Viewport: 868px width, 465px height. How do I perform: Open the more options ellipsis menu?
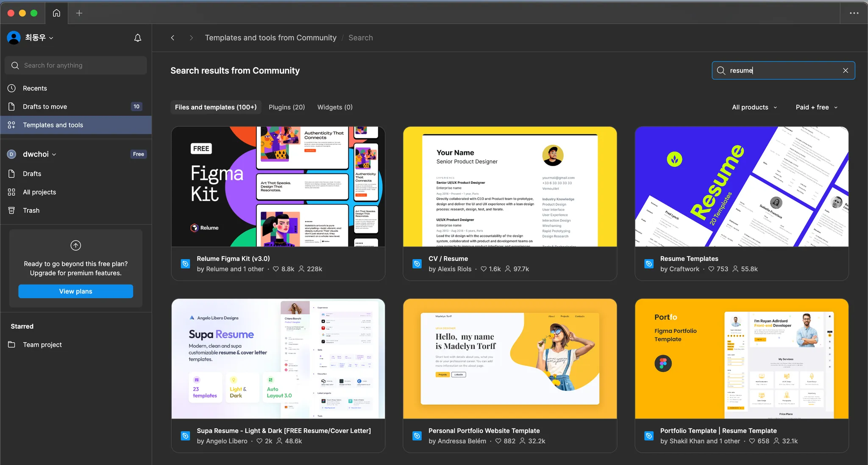pos(854,13)
